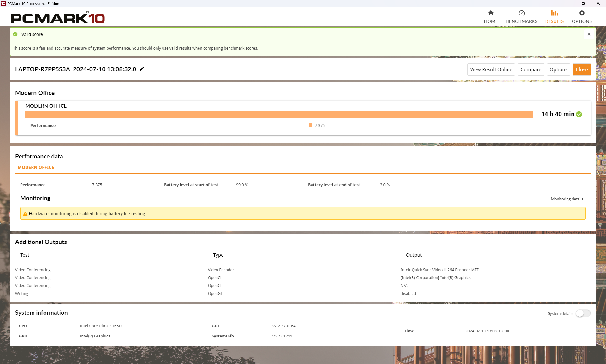Open OPTIONS gear icon
Viewport: 606px width, 364px height.
[x=582, y=13]
